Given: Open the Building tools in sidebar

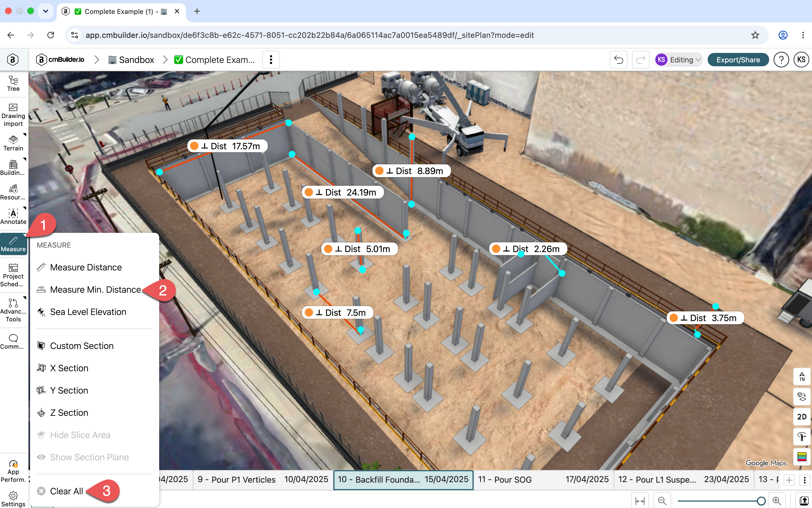Looking at the screenshot, I should 13,167.
